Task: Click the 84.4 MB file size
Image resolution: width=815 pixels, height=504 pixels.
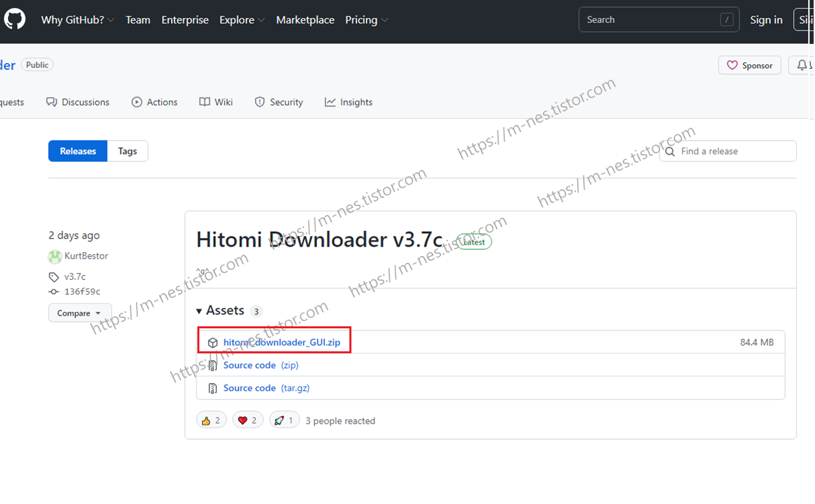Action: pyautogui.click(x=757, y=343)
